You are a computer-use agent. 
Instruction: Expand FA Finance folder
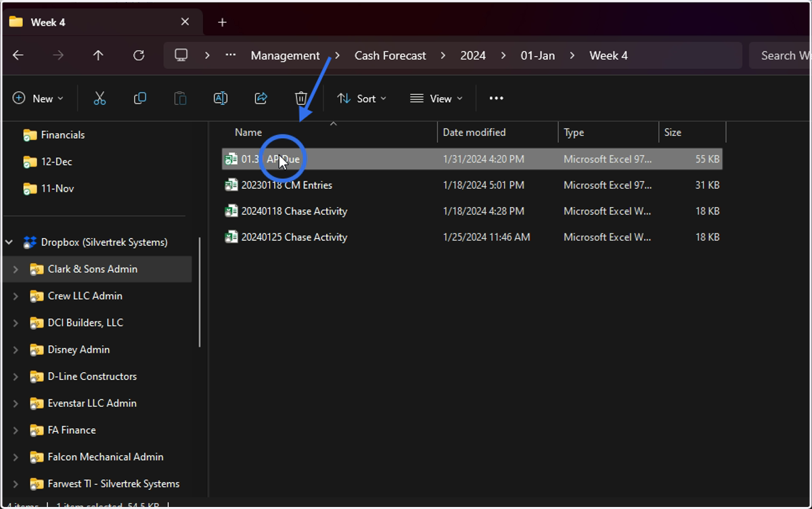(x=16, y=430)
